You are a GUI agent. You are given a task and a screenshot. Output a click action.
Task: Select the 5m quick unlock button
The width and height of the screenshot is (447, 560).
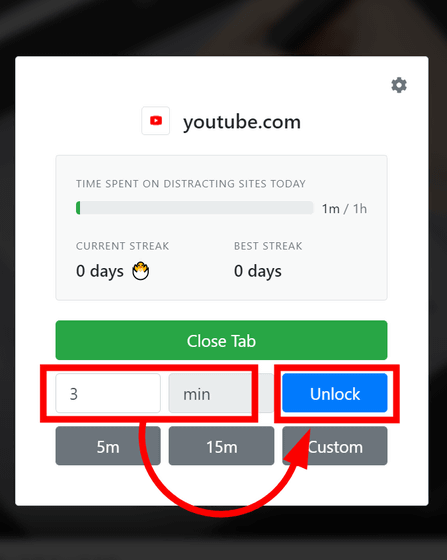(x=108, y=446)
